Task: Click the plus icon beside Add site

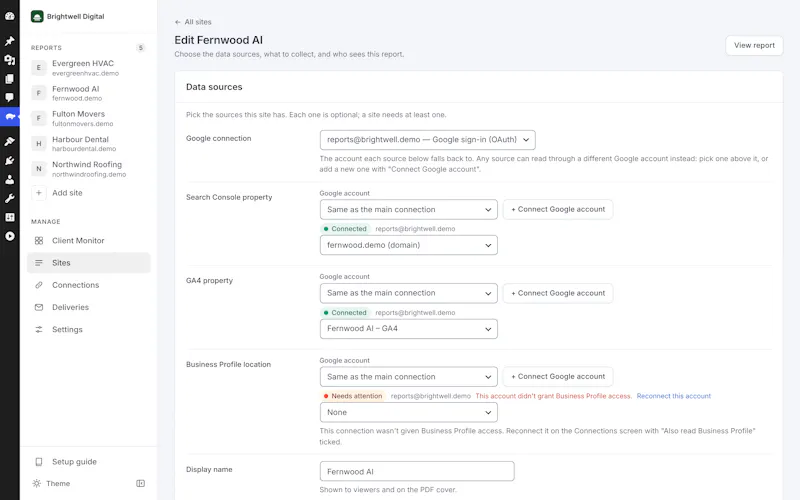Action: pos(39,193)
